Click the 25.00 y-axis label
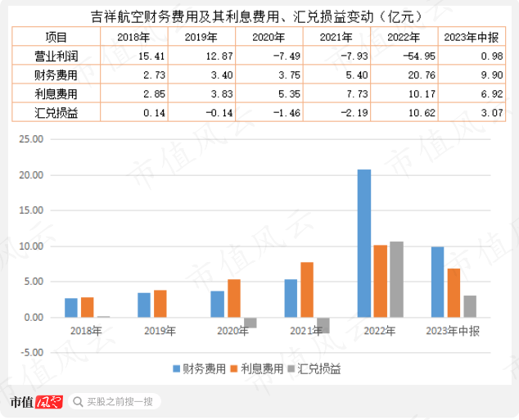Viewport: 519px width, 420px height. pos(31,139)
